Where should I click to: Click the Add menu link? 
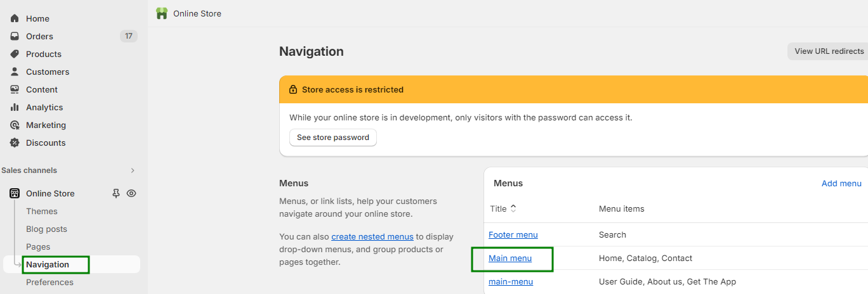841,183
